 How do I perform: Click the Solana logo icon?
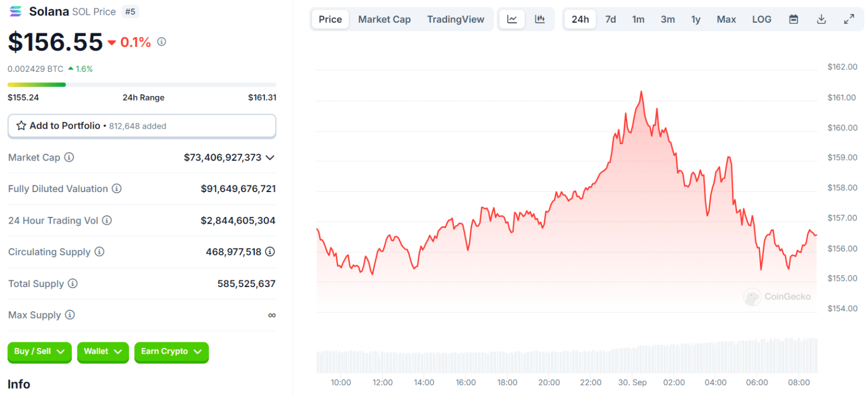[16, 11]
